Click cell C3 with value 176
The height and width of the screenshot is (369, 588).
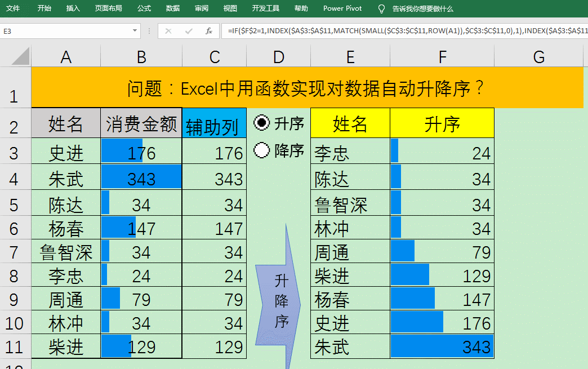[x=215, y=151]
